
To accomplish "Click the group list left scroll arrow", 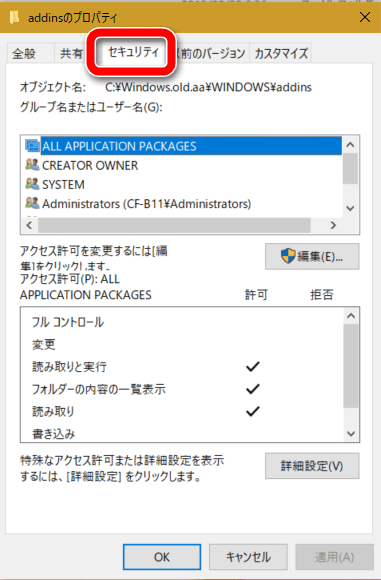I will coord(30,225).
